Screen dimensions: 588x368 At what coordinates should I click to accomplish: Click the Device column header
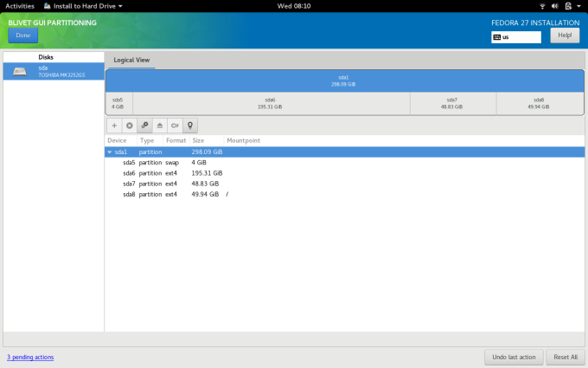(117, 140)
